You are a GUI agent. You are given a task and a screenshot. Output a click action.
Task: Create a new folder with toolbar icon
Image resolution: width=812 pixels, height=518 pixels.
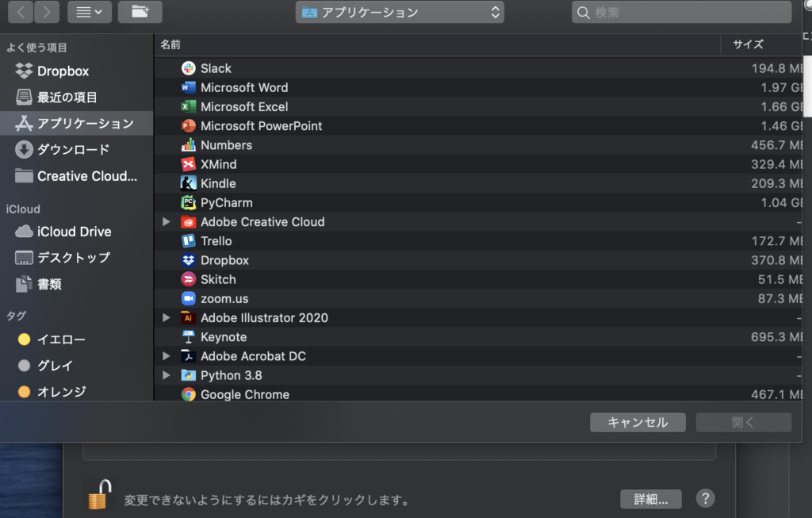coord(140,12)
